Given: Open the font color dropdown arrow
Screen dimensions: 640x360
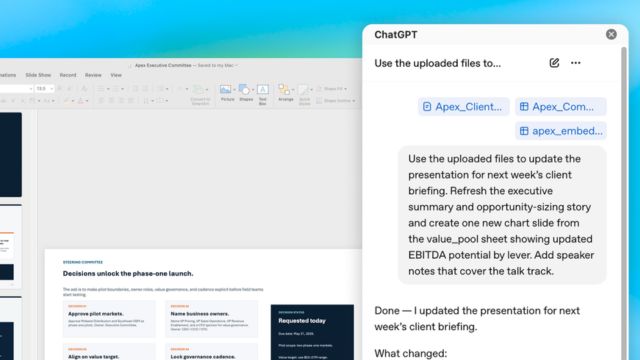Looking at the screenshot, I should point(87,101).
